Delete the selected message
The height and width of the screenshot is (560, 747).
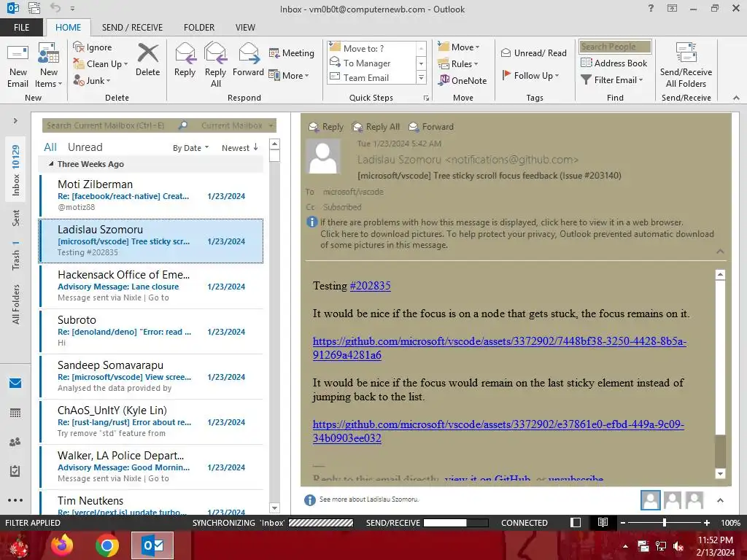pyautogui.click(x=147, y=60)
